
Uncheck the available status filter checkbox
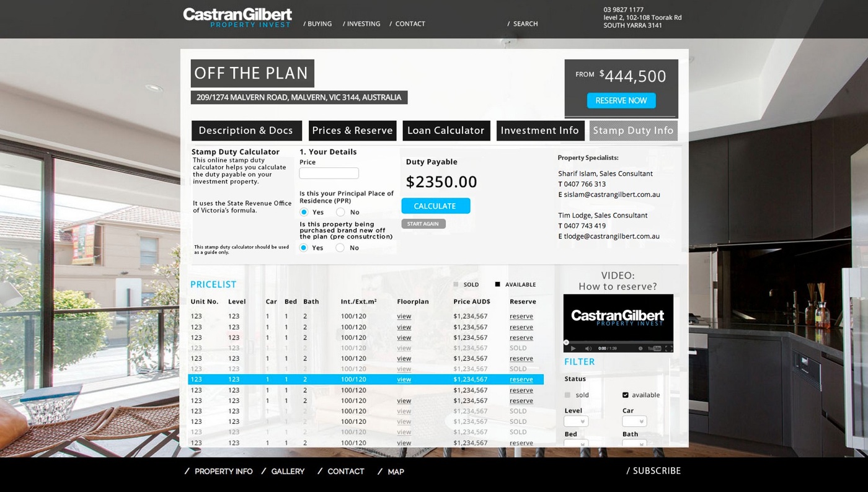625,395
